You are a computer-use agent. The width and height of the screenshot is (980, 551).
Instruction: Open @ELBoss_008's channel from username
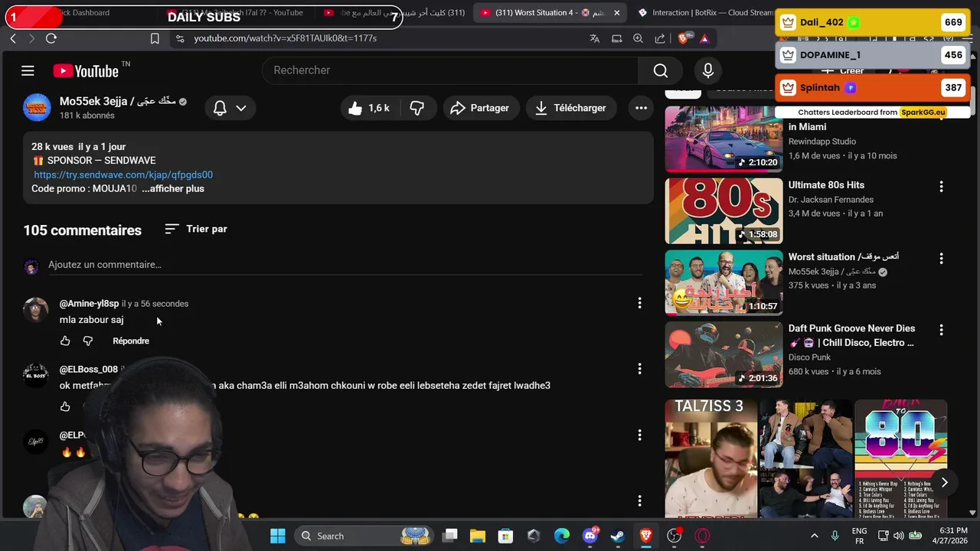[x=89, y=370]
